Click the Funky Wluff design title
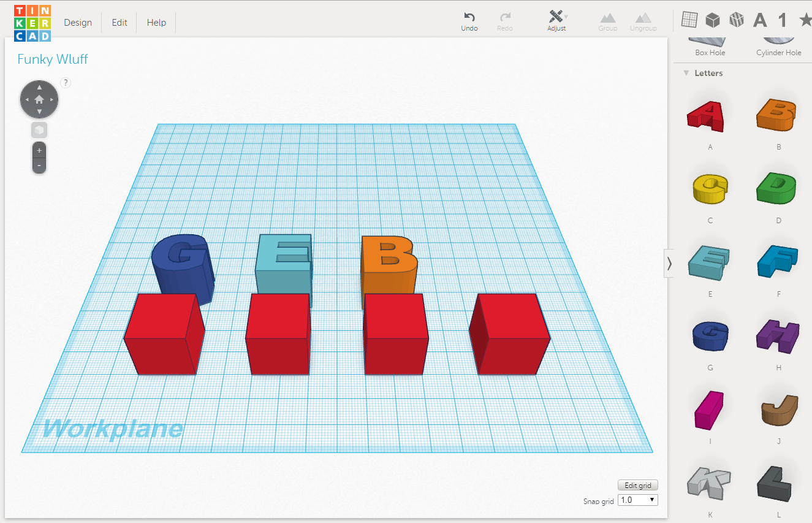The width and height of the screenshot is (812, 523). (52, 59)
